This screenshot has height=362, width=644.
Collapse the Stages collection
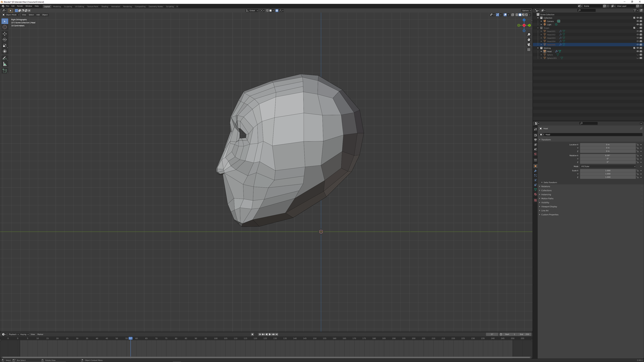pos(538,28)
